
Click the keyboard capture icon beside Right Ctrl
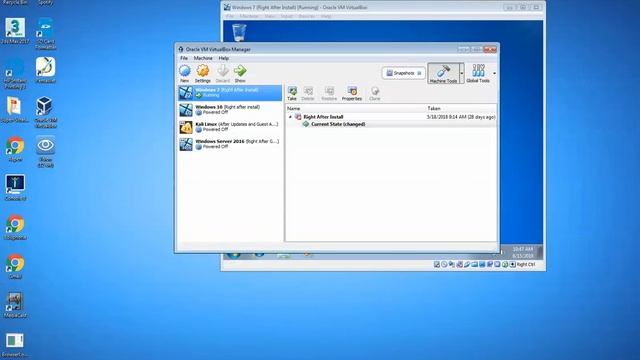click(513, 264)
